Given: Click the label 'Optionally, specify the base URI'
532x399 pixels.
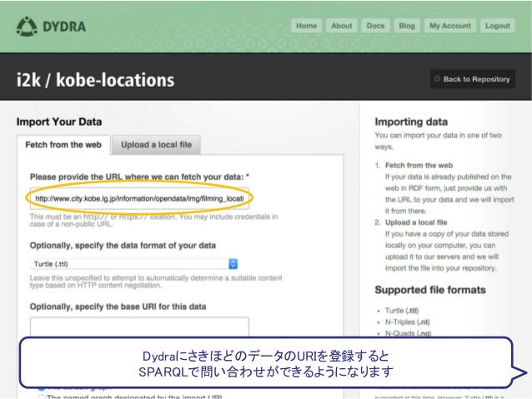Looking at the screenshot, I should tap(118, 307).
